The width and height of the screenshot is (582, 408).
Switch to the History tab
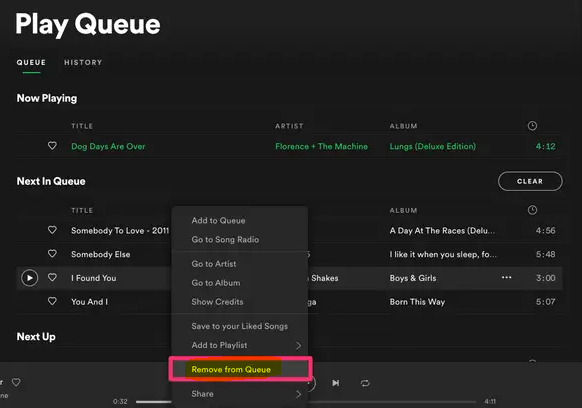[83, 62]
